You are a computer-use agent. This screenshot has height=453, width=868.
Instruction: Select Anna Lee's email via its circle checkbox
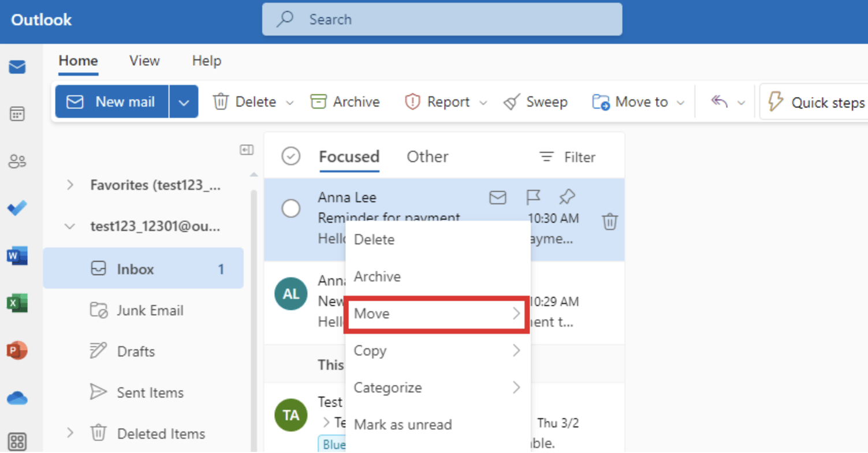pyautogui.click(x=291, y=208)
